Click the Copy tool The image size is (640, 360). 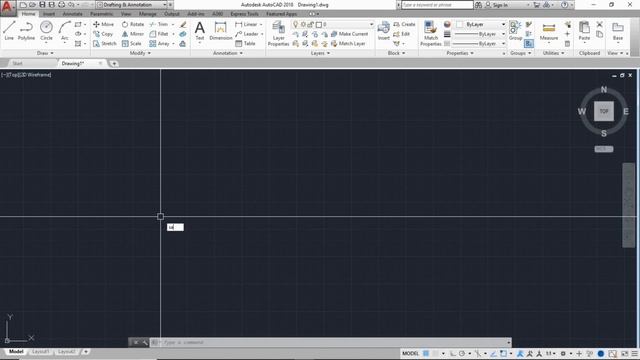[103, 34]
